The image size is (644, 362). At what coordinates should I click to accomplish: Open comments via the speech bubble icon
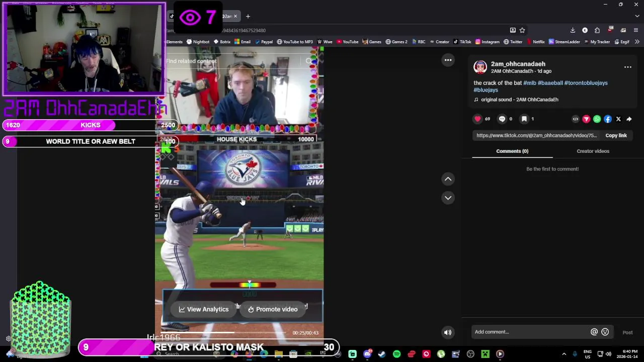(x=502, y=119)
